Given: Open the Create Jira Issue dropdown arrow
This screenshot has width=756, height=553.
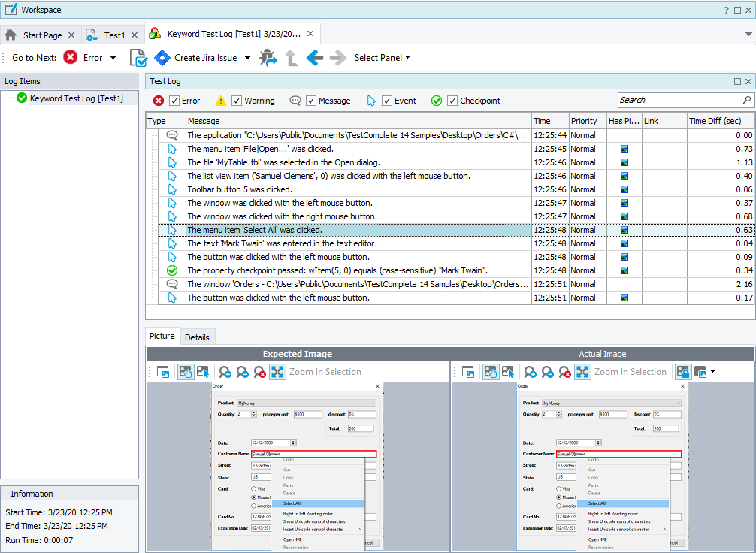Looking at the screenshot, I should pos(248,58).
